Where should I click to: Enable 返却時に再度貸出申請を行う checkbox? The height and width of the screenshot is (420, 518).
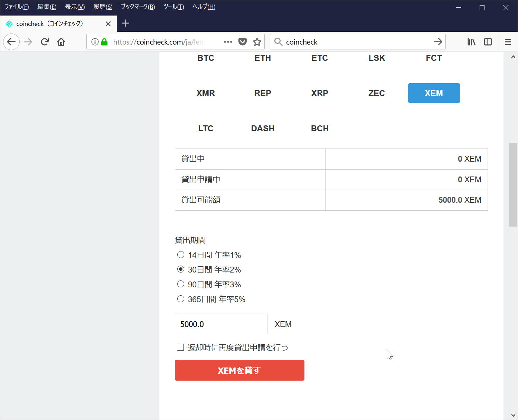point(180,347)
